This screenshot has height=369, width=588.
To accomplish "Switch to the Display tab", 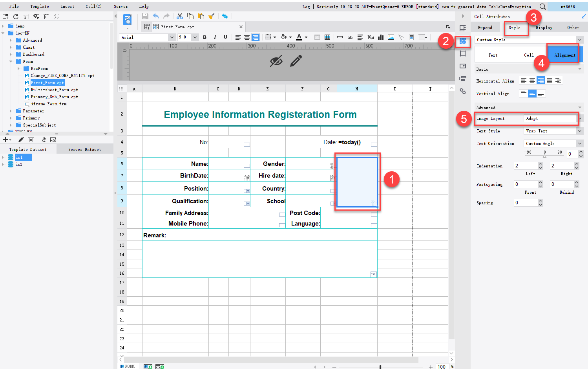I will 544,28.
